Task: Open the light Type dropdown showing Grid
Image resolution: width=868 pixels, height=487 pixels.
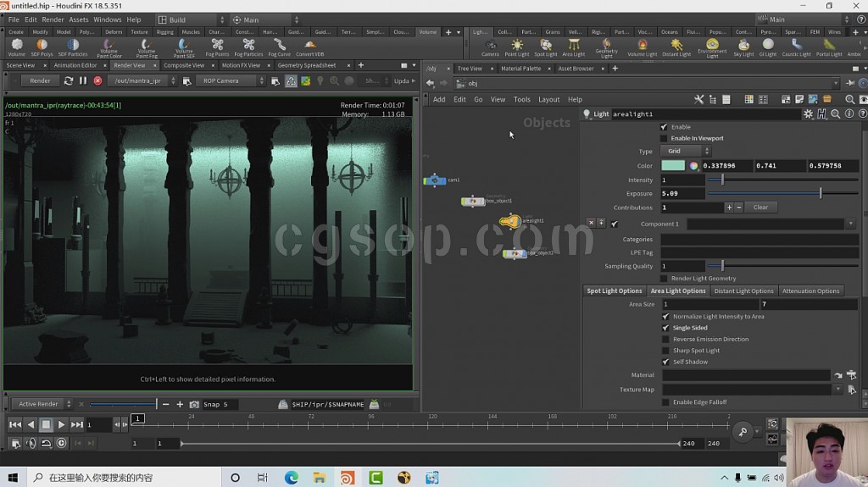Action: point(685,151)
